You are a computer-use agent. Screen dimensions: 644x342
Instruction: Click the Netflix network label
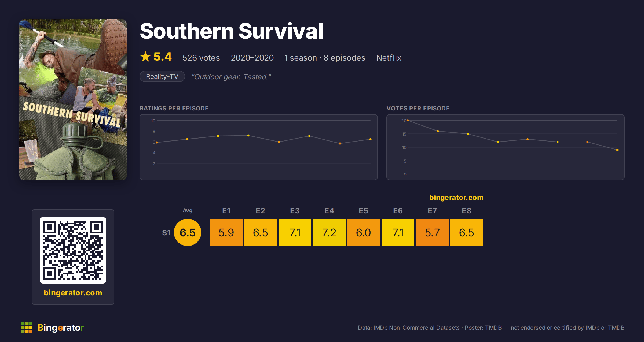tap(389, 58)
